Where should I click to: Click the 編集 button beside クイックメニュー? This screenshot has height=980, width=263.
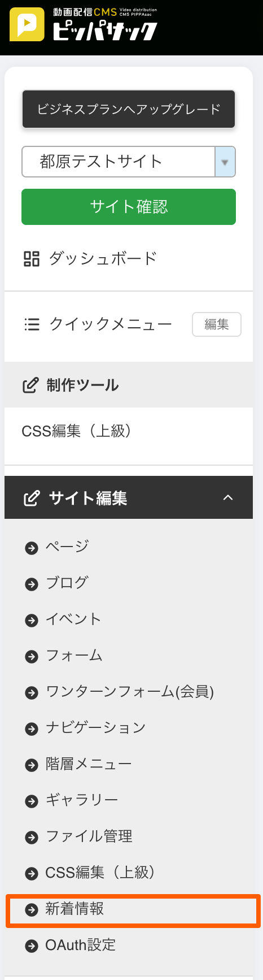(x=217, y=324)
